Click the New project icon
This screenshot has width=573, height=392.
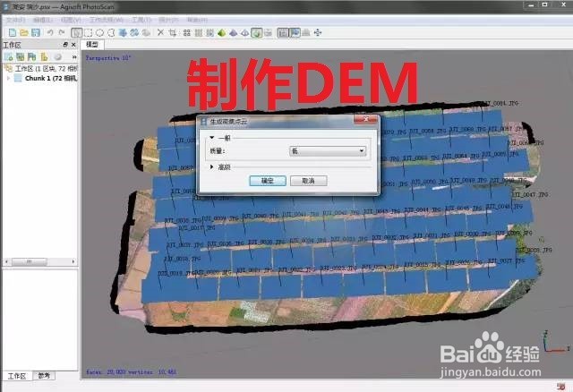(12, 33)
